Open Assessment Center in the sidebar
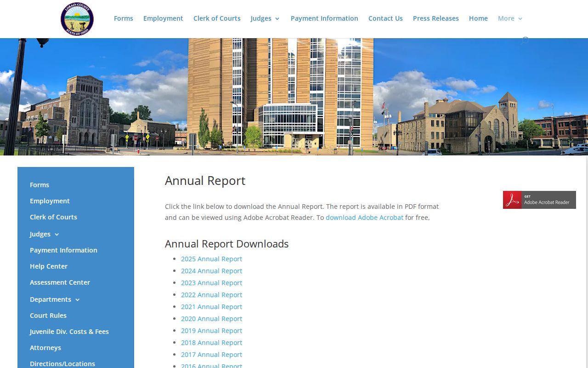 (60, 282)
